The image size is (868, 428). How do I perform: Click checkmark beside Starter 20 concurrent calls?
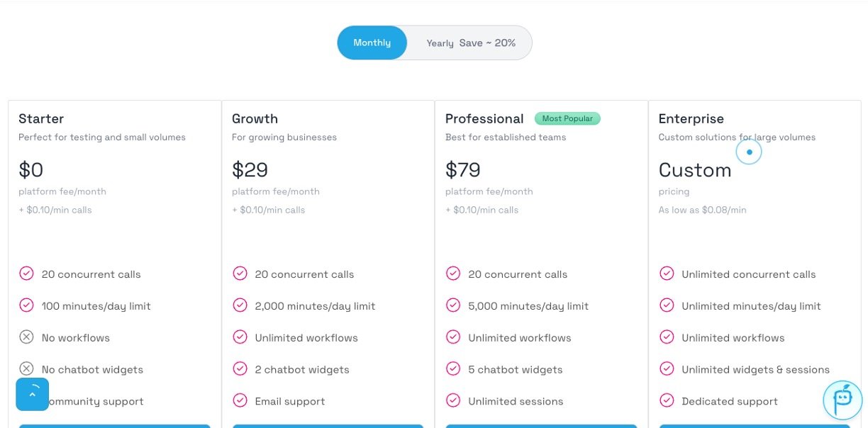click(26, 274)
